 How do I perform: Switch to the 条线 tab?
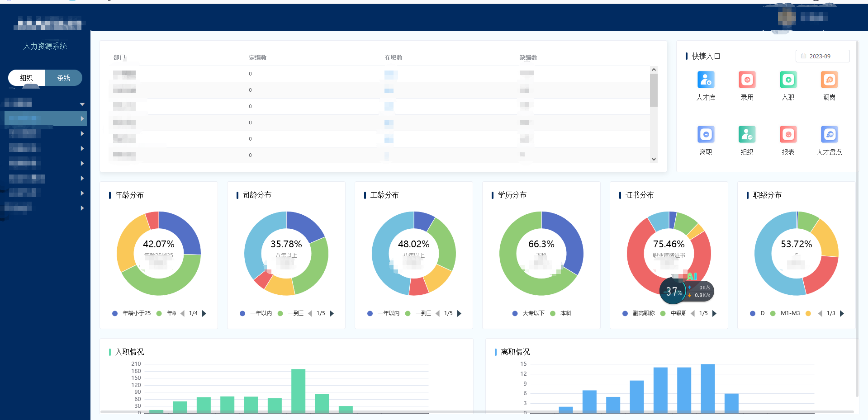click(64, 78)
